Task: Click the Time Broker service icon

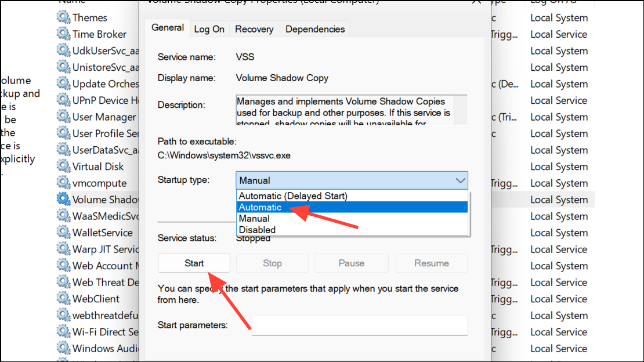Action: pyautogui.click(x=63, y=34)
